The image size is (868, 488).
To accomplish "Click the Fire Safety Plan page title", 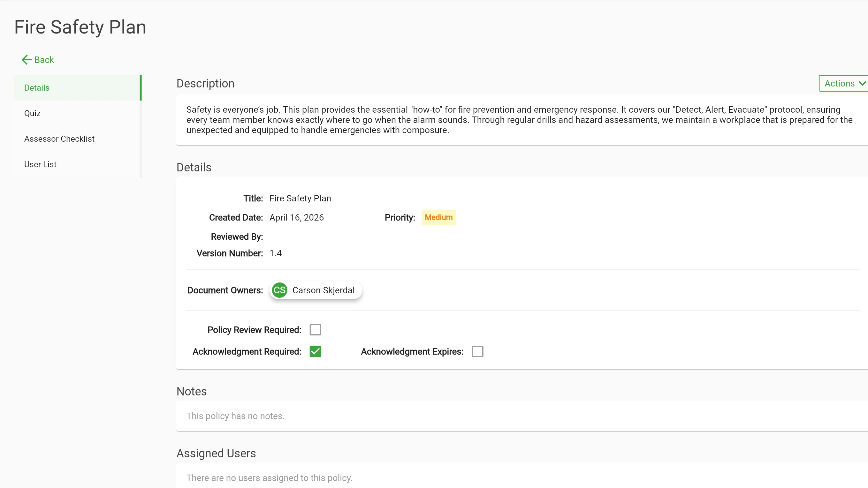I will pyautogui.click(x=80, y=27).
